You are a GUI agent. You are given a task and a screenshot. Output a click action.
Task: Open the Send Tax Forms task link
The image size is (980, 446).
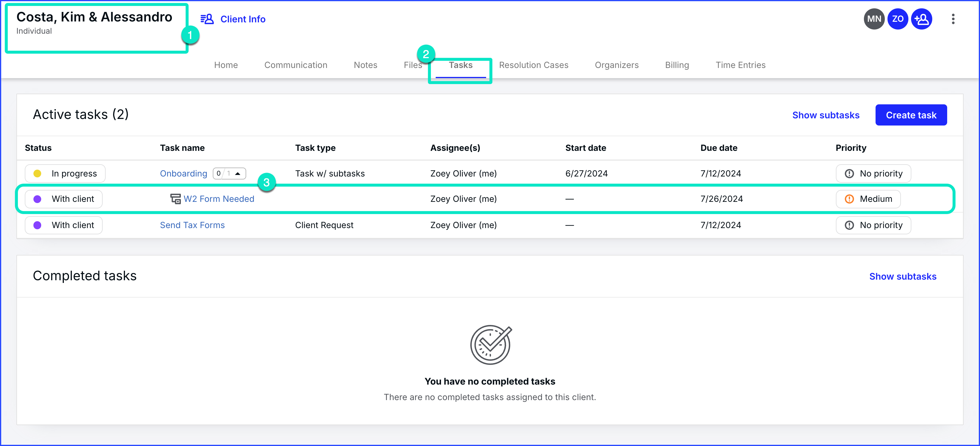[192, 225]
